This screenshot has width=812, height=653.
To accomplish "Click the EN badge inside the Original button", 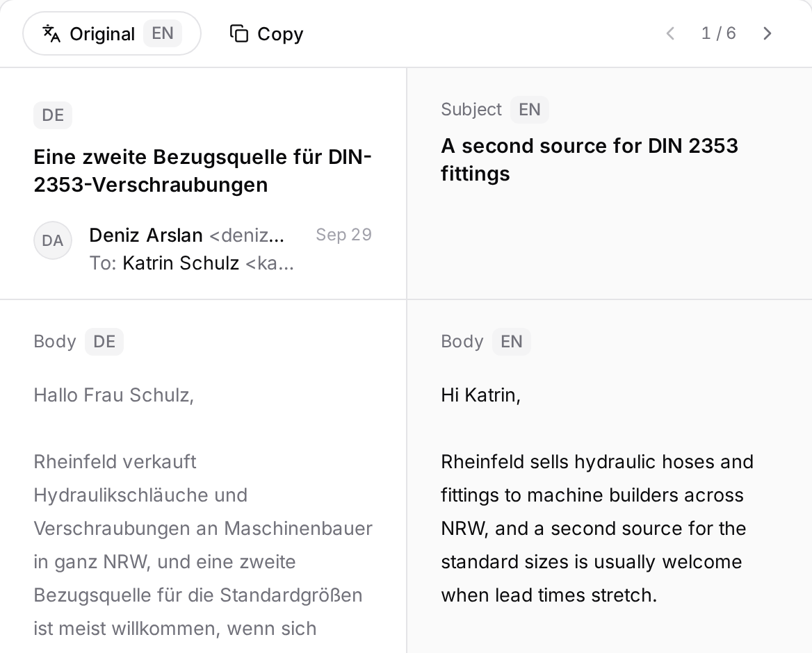I will pyautogui.click(x=163, y=33).
